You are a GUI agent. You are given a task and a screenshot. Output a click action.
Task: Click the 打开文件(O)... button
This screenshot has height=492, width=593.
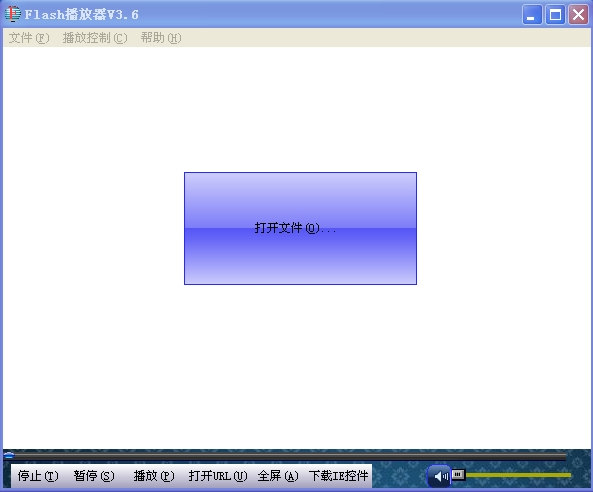[x=300, y=228]
